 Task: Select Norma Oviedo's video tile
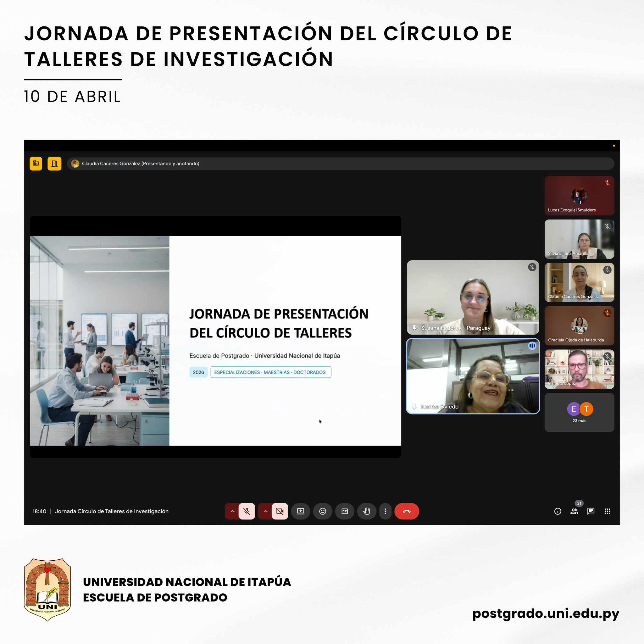click(473, 376)
